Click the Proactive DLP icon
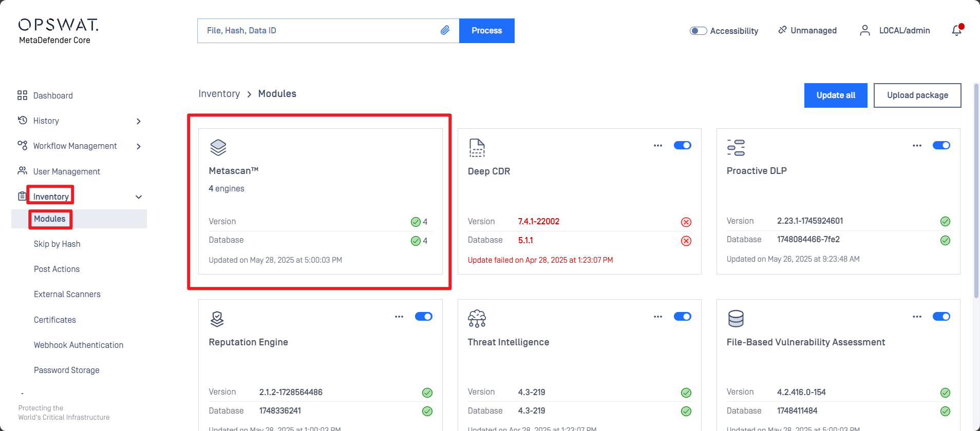 point(736,148)
